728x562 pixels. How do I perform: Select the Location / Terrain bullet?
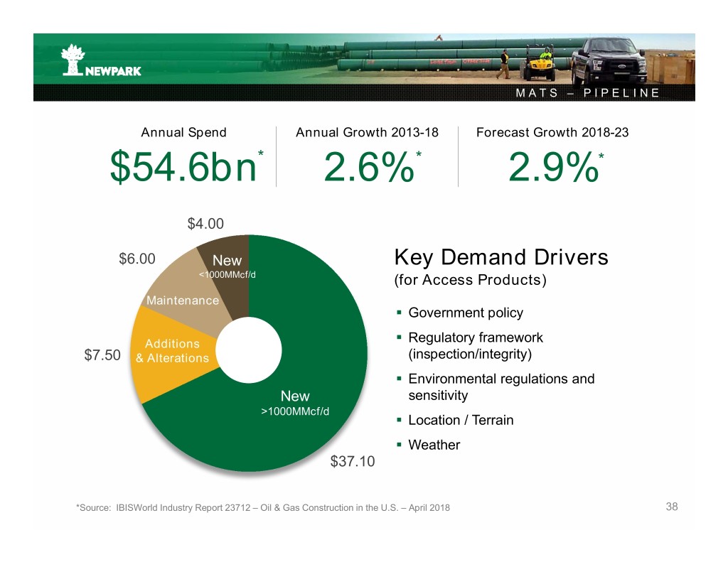(460, 420)
